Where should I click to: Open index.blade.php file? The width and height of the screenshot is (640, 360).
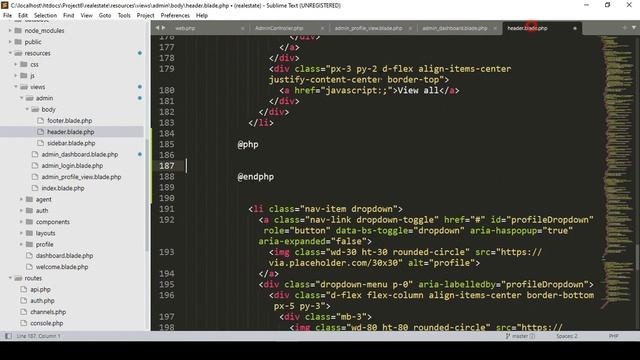[63, 188]
